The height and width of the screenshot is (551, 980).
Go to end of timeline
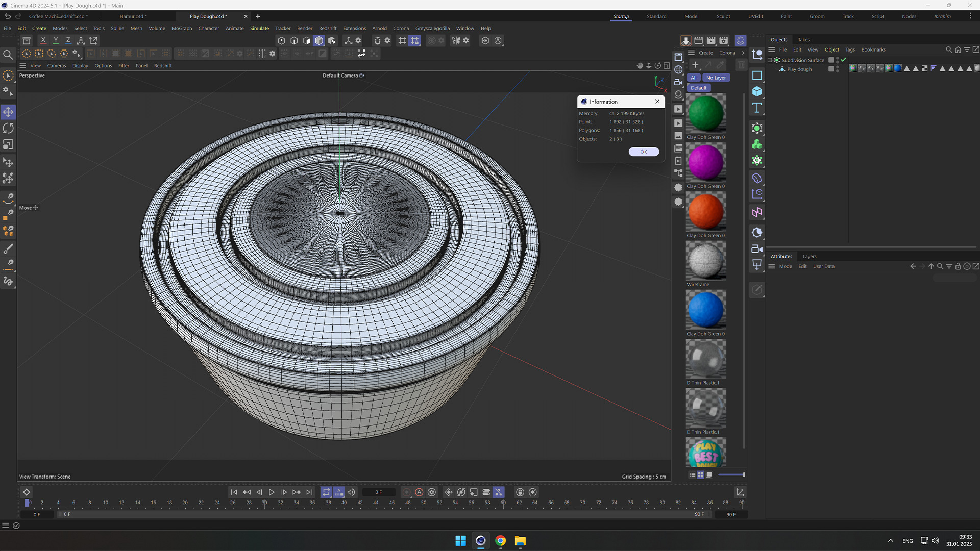click(309, 492)
